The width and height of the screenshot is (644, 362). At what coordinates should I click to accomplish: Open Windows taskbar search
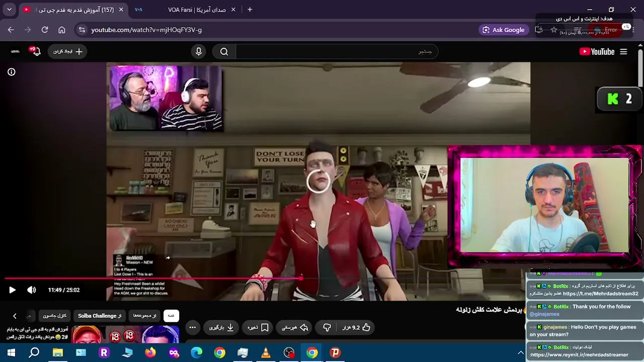[34, 352]
